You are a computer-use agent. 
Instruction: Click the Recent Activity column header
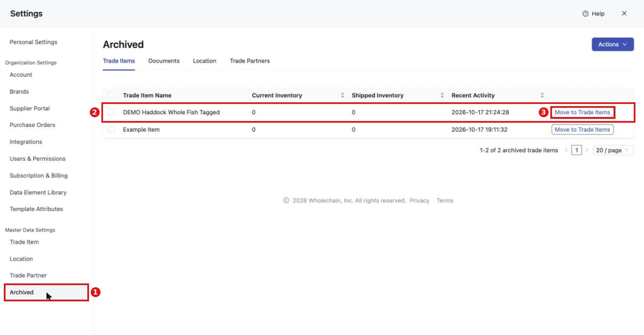pyautogui.click(x=473, y=95)
